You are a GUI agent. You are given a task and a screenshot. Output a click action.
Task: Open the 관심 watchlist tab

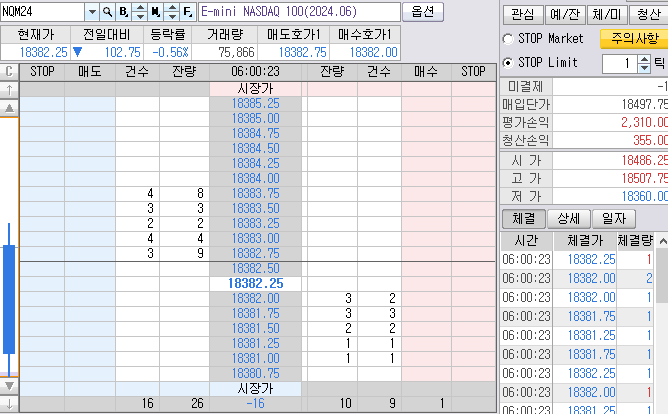(523, 14)
